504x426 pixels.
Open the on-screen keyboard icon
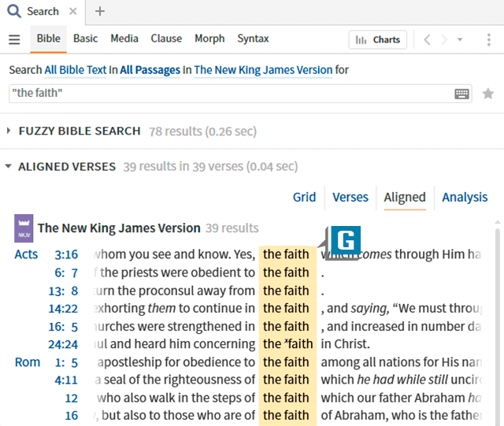point(462,94)
